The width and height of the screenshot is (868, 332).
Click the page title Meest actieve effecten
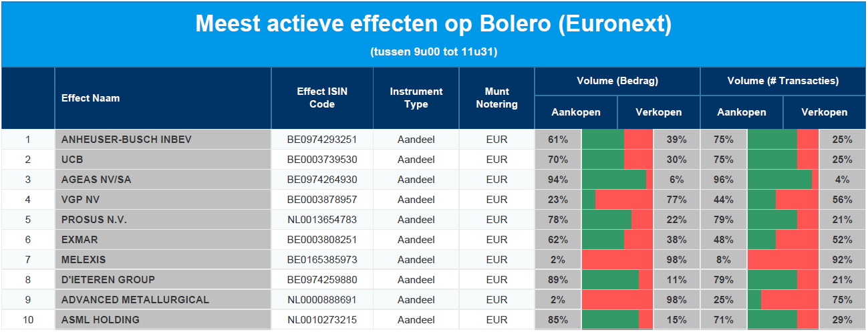(433, 25)
